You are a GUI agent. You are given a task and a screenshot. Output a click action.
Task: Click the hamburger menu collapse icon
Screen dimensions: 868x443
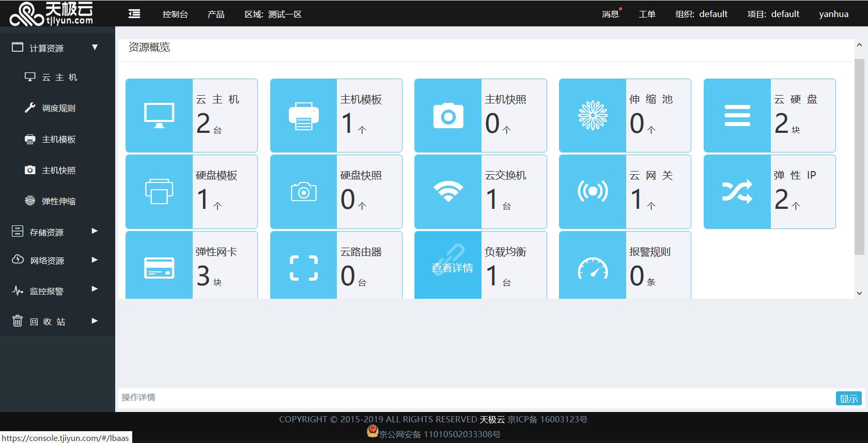[x=134, y=14]
